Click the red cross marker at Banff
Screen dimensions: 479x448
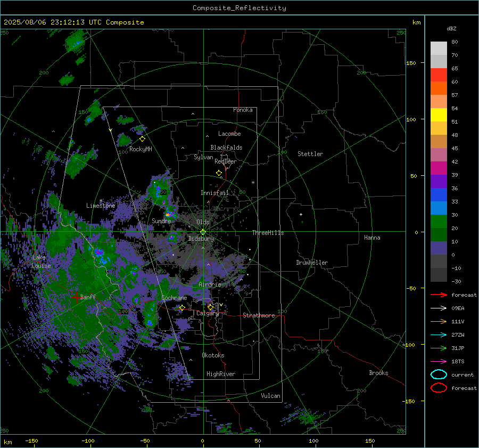76,297
